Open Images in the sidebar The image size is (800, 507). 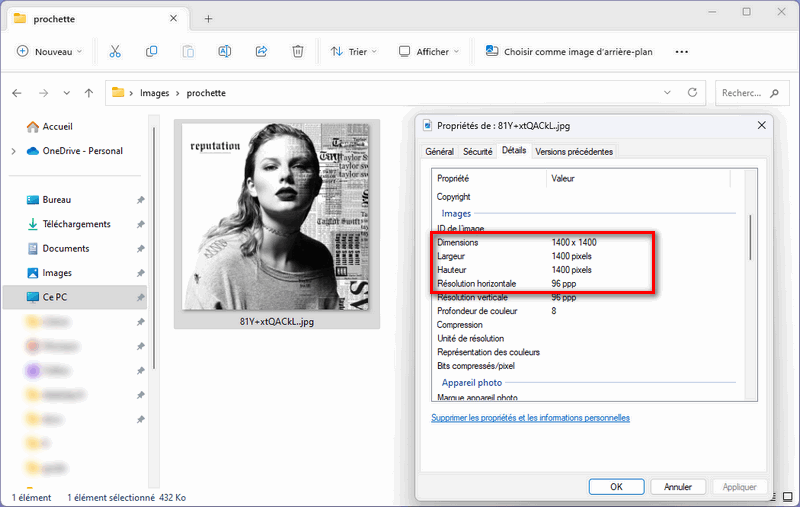point(49,273)
